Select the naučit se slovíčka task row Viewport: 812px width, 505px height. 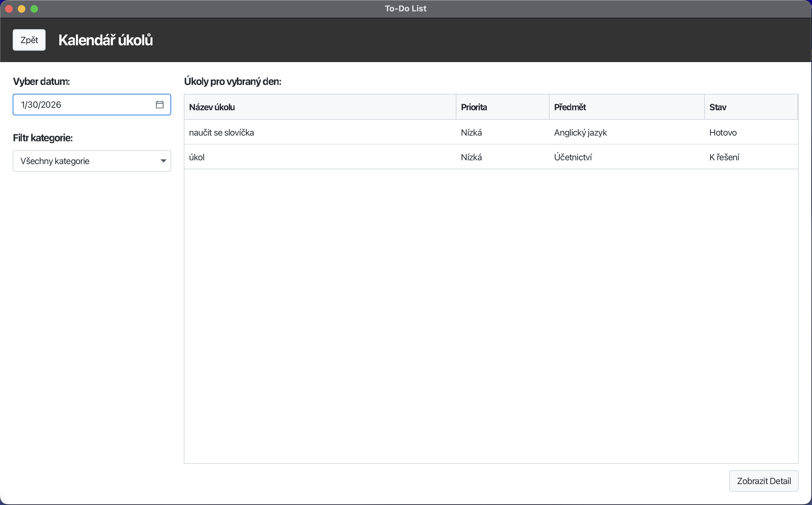221,133
